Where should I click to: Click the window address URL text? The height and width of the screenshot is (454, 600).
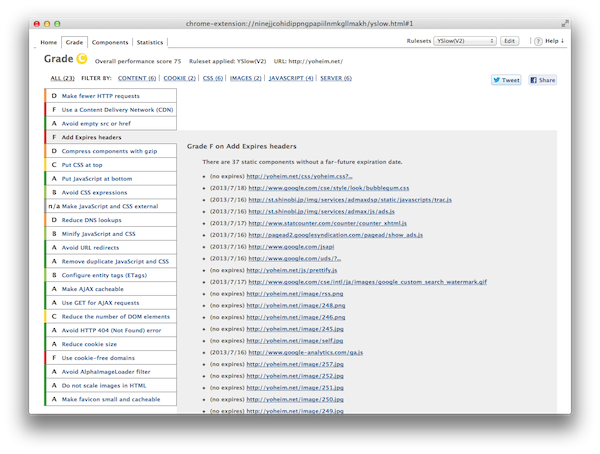tap(299, 24)
